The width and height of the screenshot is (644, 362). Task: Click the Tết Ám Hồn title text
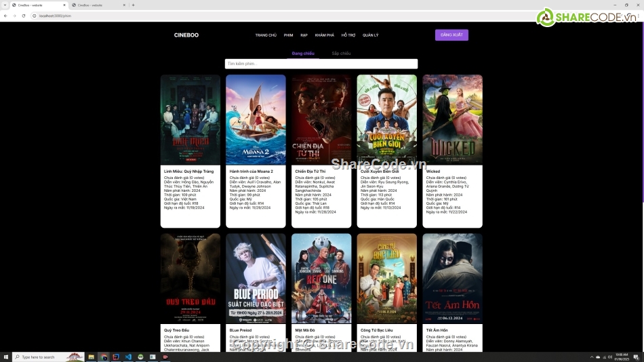(437, 330)
